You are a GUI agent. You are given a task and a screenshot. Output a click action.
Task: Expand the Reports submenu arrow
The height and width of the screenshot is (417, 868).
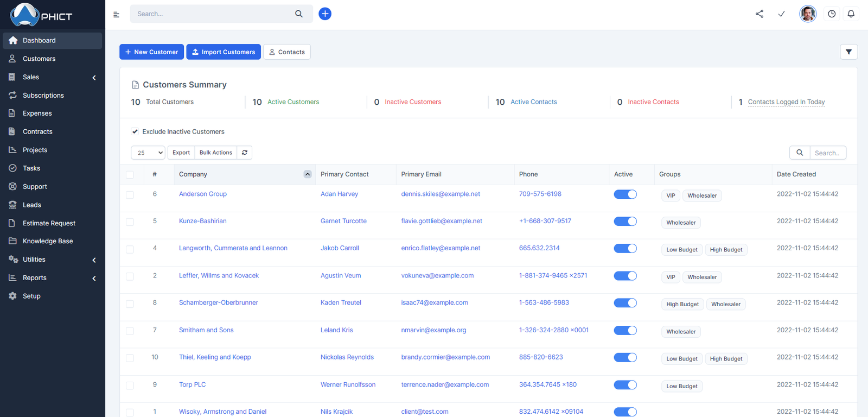click(94, 279)
